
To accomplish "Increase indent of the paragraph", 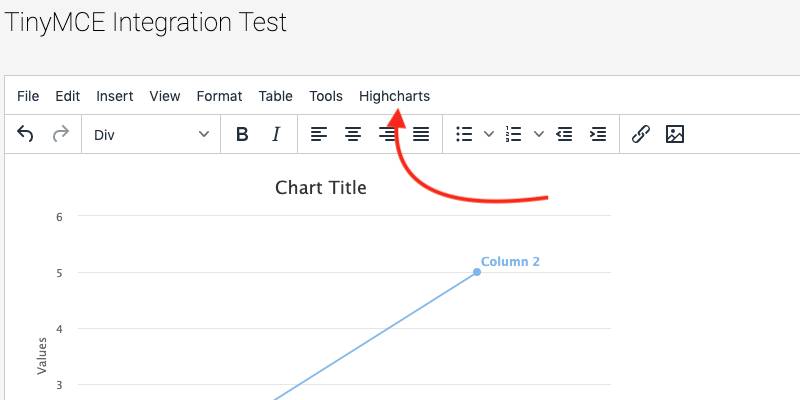I will [x=598, y=134].
